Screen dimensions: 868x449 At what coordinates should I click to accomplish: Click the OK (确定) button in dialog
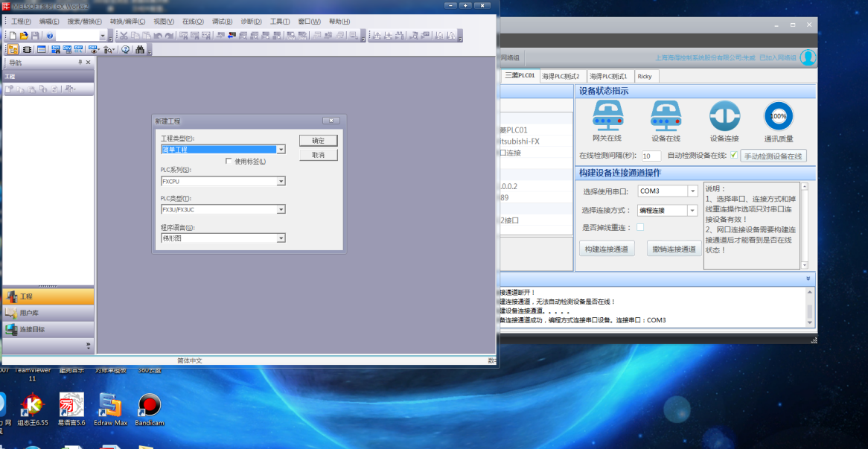click(318, 141)
